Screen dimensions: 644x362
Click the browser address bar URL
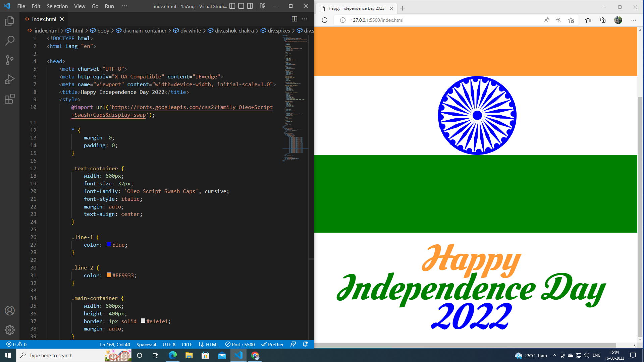click(x=377, y=20)
